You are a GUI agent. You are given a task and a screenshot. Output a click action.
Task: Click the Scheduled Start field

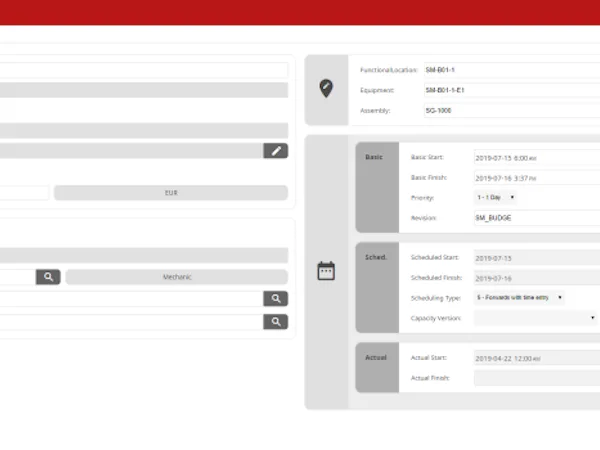pyautogui.click(x=537, y=258)
